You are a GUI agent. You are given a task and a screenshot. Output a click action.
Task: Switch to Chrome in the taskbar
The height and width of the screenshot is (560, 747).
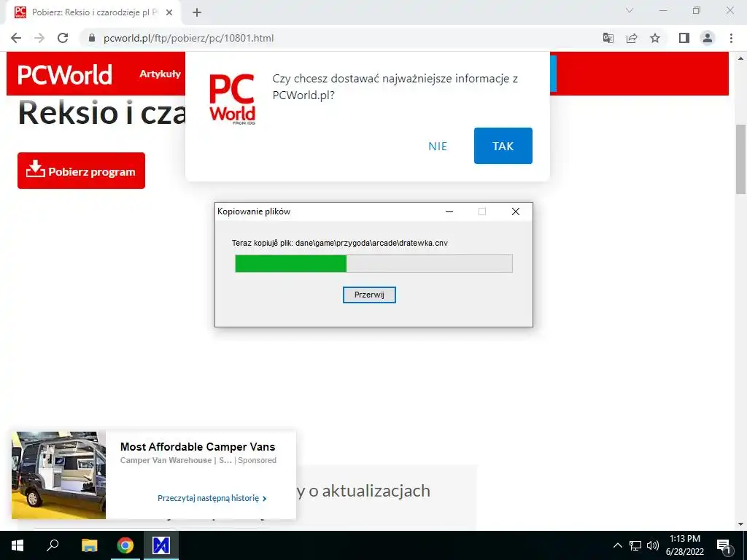pyautogui.click(x=125, y=545)
